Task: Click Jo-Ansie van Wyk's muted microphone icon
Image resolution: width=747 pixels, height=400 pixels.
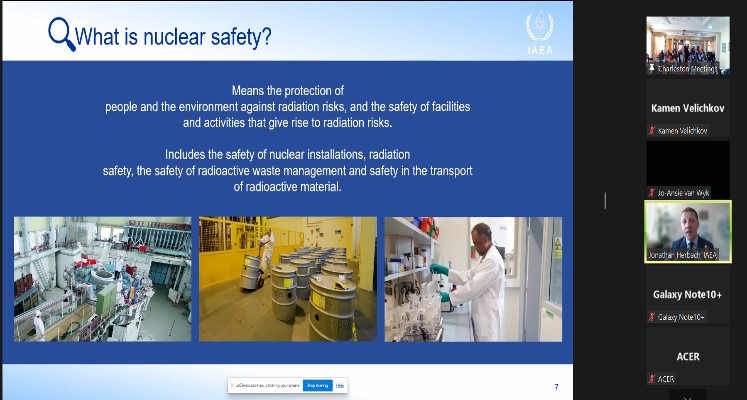Action: point(652,193)
